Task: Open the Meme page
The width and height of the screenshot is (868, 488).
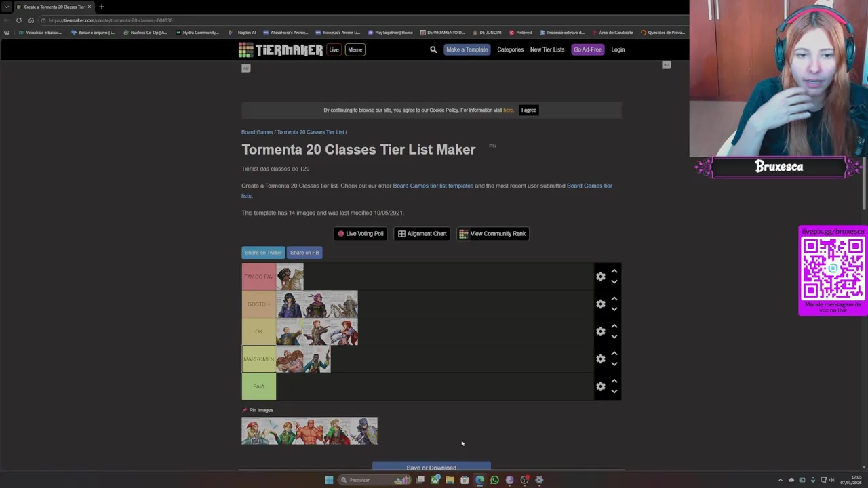Action: tap(355, 49)
